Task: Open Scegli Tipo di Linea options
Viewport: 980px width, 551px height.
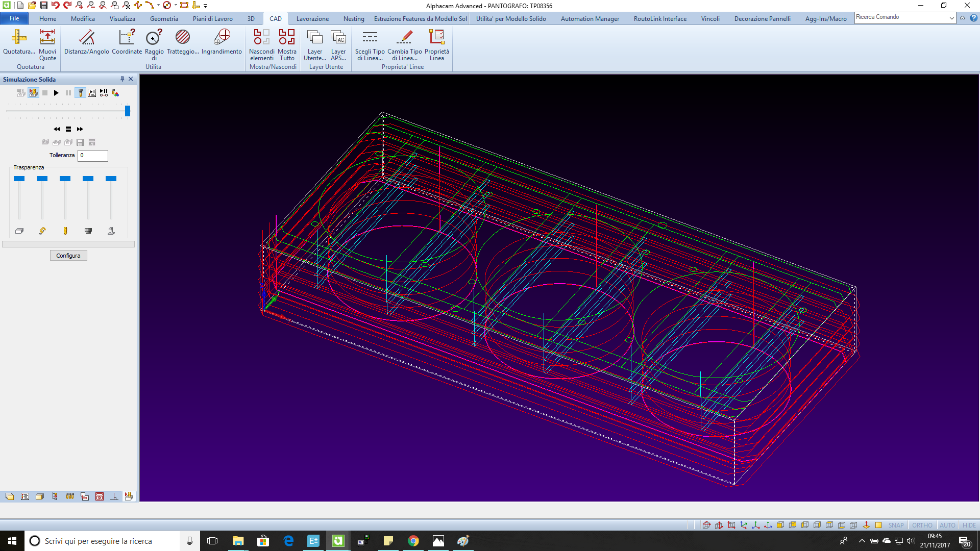Action: (370, 45)
